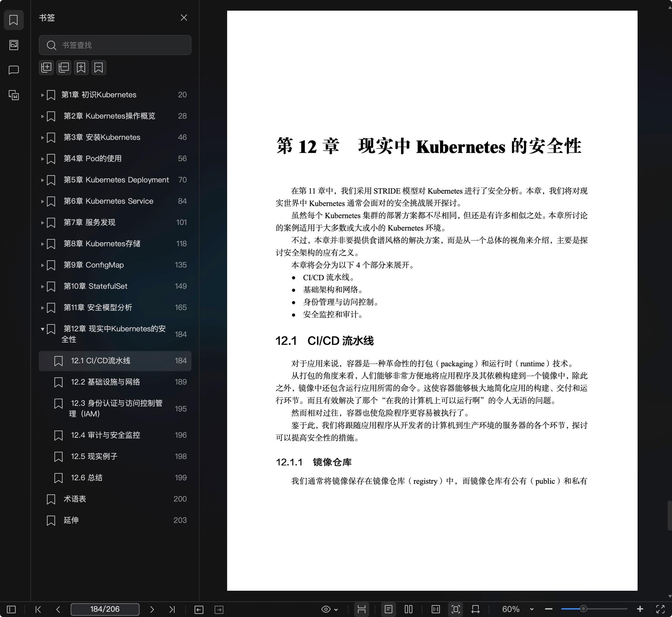Image resolution: width=672 pixels, height=617 pixels.
Task: Go to next page
Action: (x=152, y=609)
